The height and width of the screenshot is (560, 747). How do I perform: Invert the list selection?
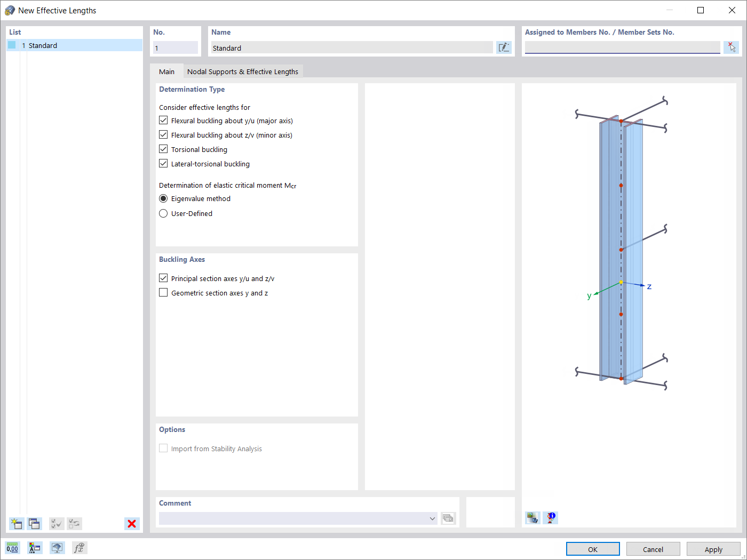pos(74,524)
